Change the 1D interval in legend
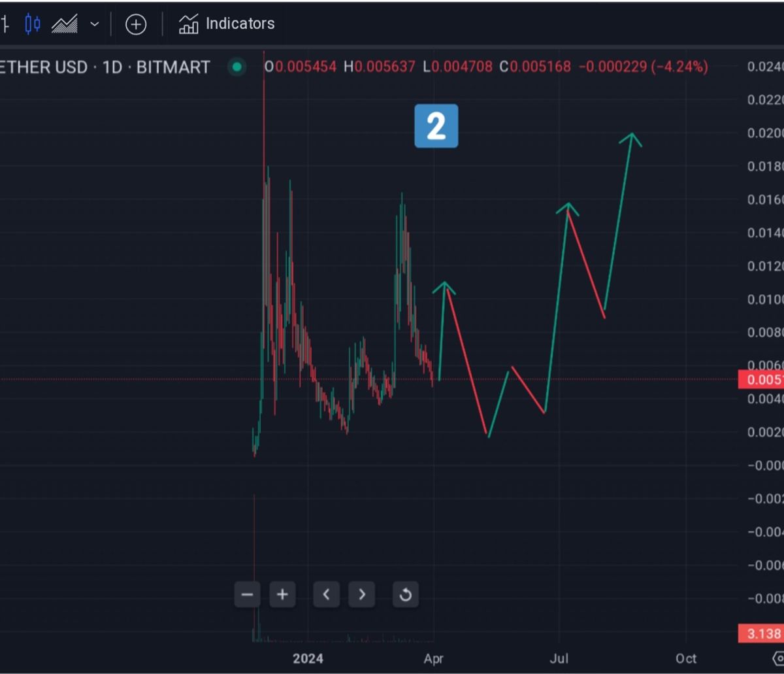Image resolution: width=784 pixels, height=674 pixels. tap(112, 67)
